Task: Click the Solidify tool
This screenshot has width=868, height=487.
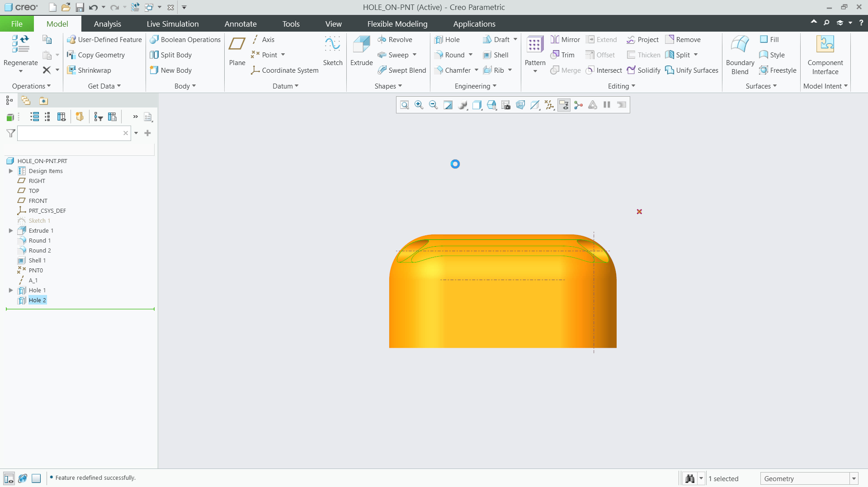Action: pyautogui.click(x=644, y=70)
